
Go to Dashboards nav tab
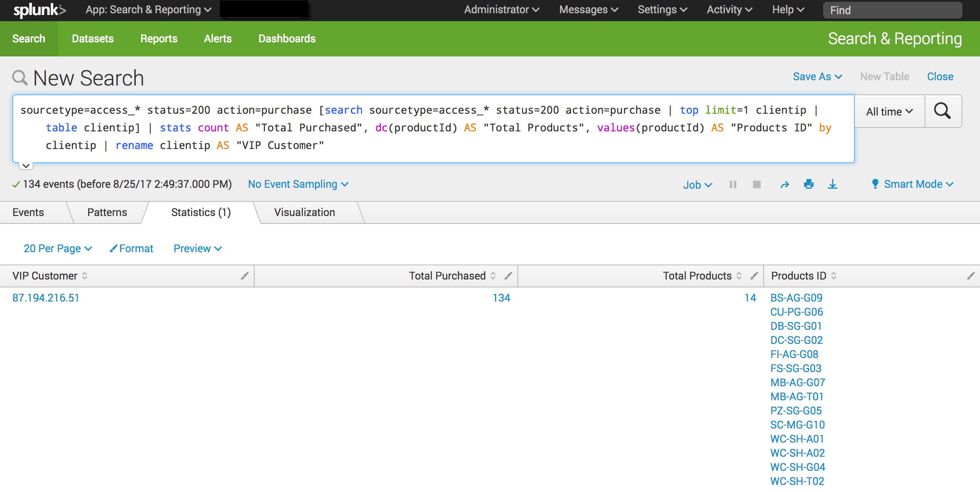coord(287,39)
